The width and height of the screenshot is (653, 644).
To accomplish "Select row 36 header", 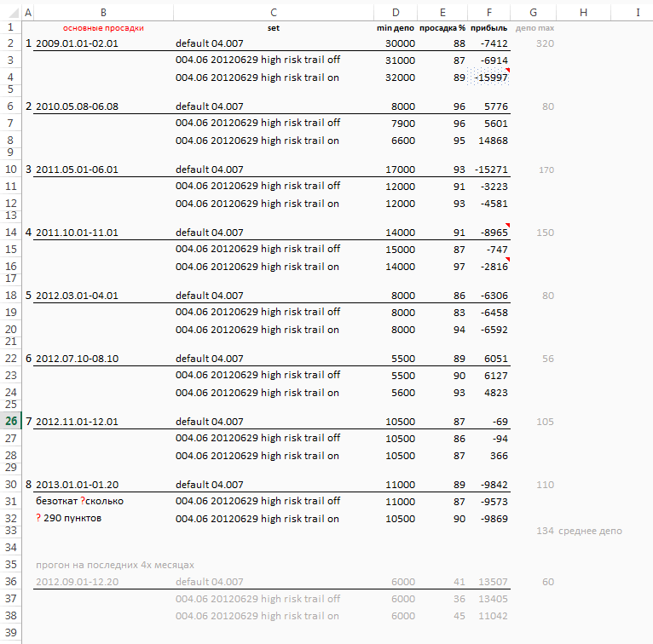I will click(x=11, y=582).
